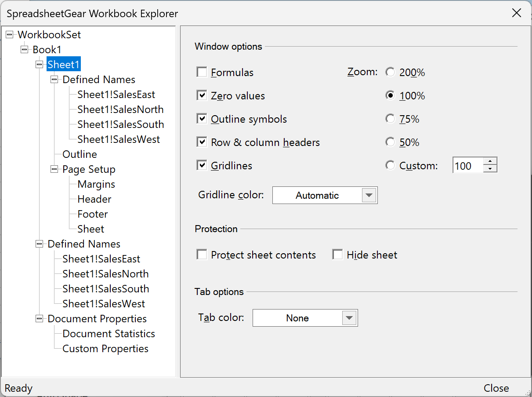Select the Custom zoom option
The height and width of the screenshot is (397, 532).
click(390, 165)
